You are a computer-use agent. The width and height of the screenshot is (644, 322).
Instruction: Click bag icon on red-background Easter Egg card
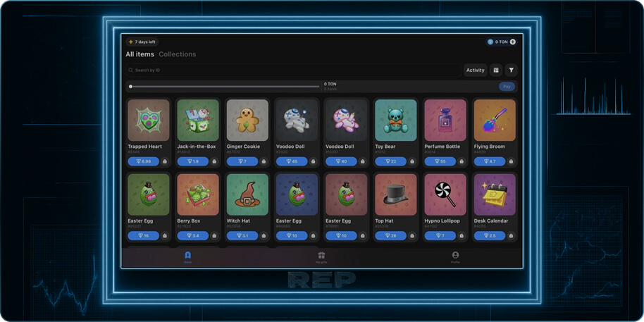pos(362,236)
